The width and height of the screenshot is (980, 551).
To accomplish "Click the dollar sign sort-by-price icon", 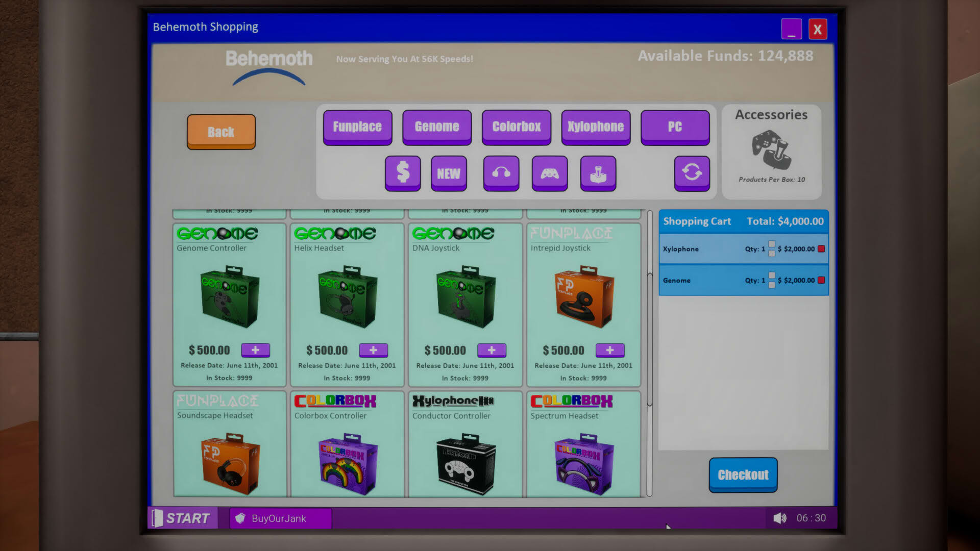I will [x=403, y=173].
